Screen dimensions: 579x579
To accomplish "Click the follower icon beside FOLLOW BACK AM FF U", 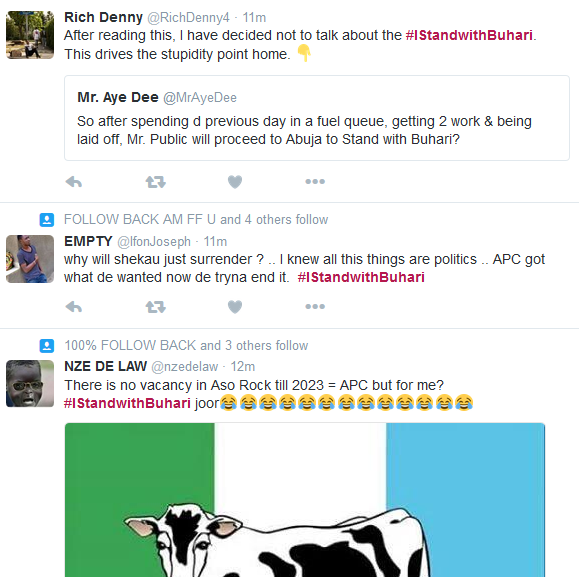I will [47, 220].
